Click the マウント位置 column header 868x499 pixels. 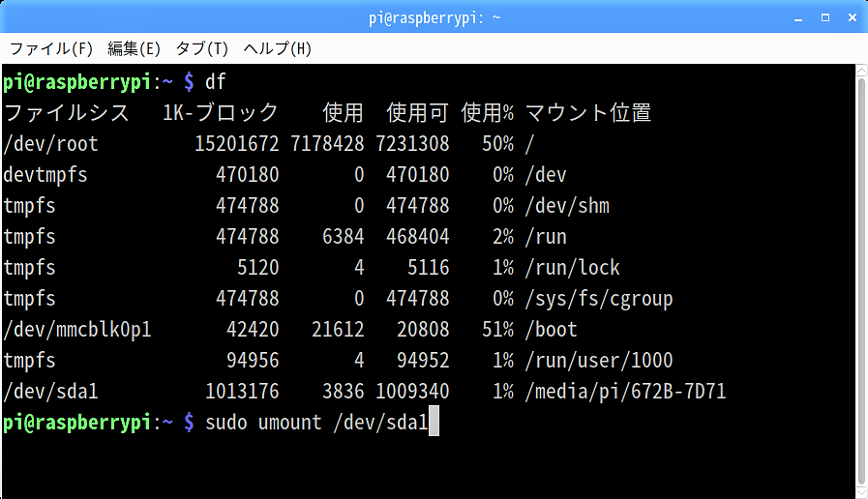[x=588, y=113]
